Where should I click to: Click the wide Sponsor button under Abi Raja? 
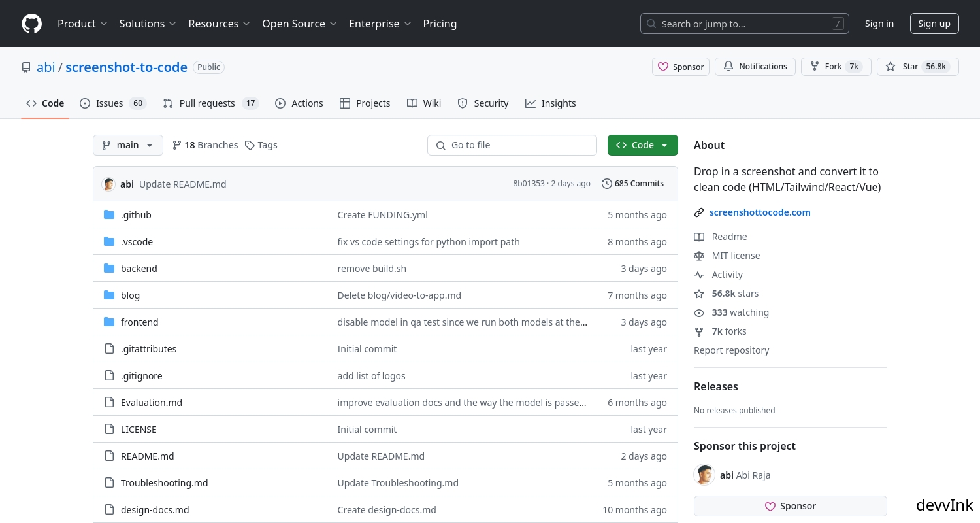click(x=791, y=506)
